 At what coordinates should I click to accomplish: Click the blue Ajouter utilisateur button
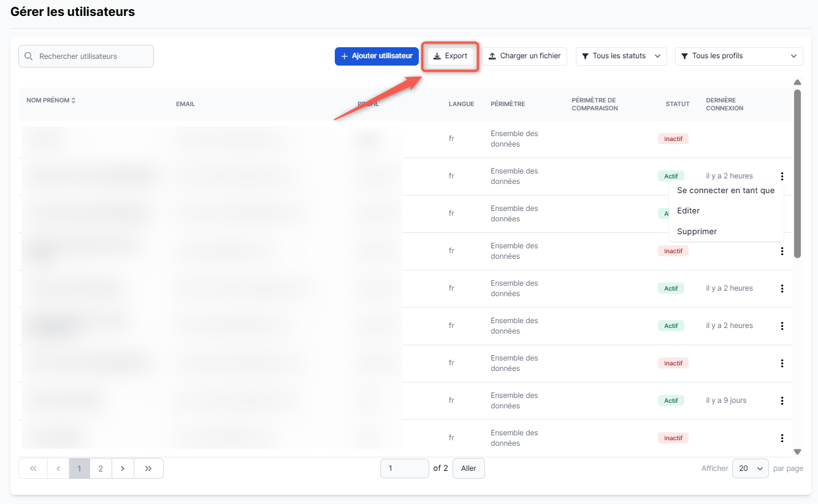pyautogui.click(x=377, y=56)
